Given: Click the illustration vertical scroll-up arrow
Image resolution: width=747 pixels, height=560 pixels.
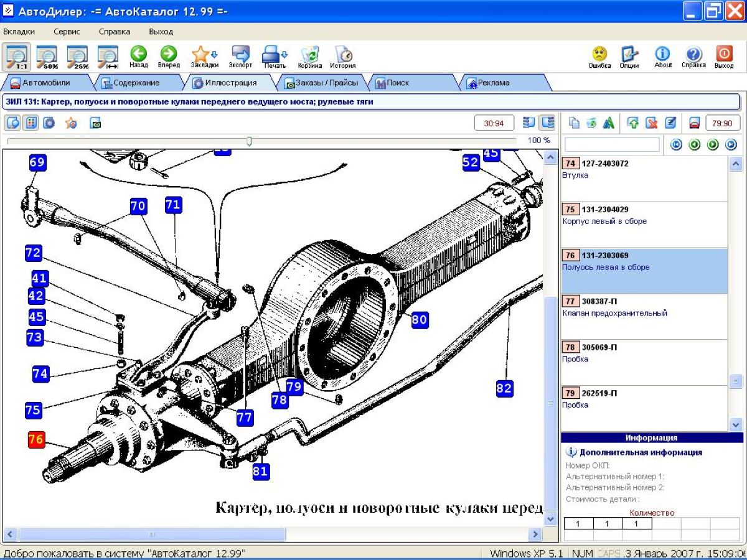Looking at the screenshot, I should (x=550, y=157).
